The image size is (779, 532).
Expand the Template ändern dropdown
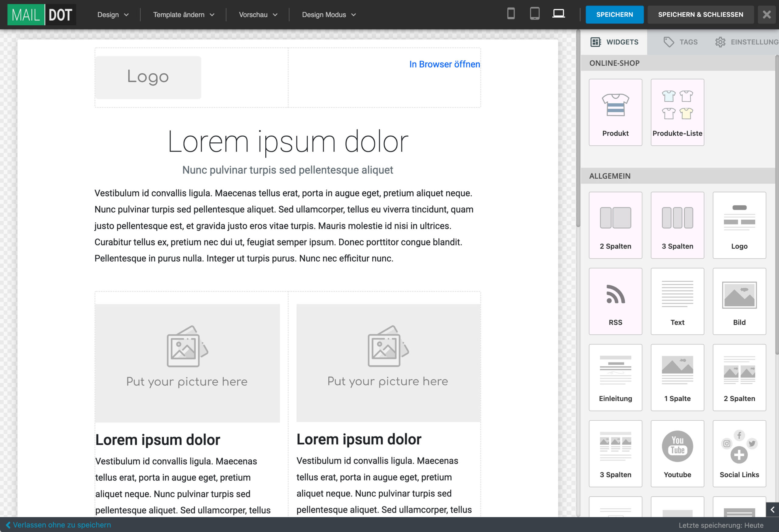click(x=183, y=15)
